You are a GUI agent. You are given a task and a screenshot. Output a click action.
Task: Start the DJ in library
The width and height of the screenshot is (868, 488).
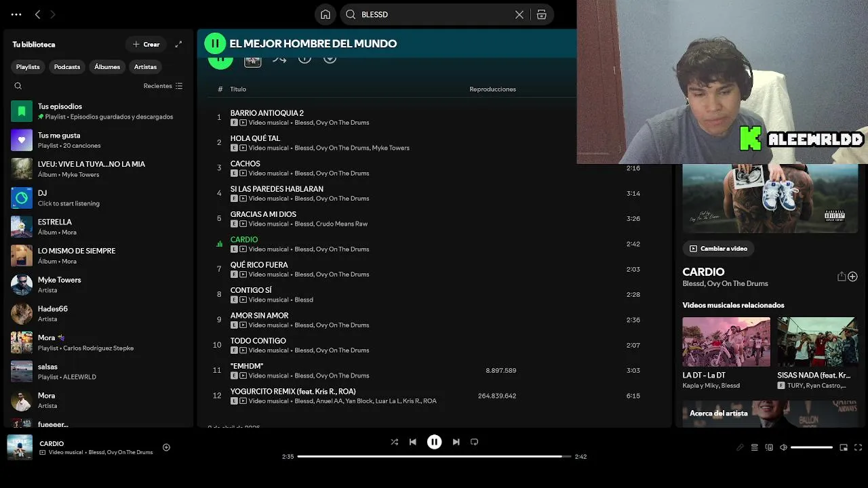(98, 198)
